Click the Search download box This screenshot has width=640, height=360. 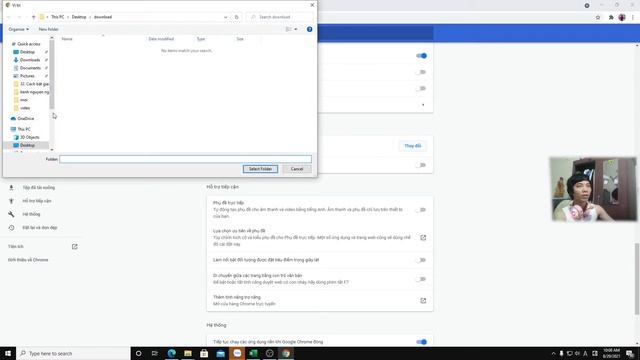pyautogui.click(x=280, y=17)
